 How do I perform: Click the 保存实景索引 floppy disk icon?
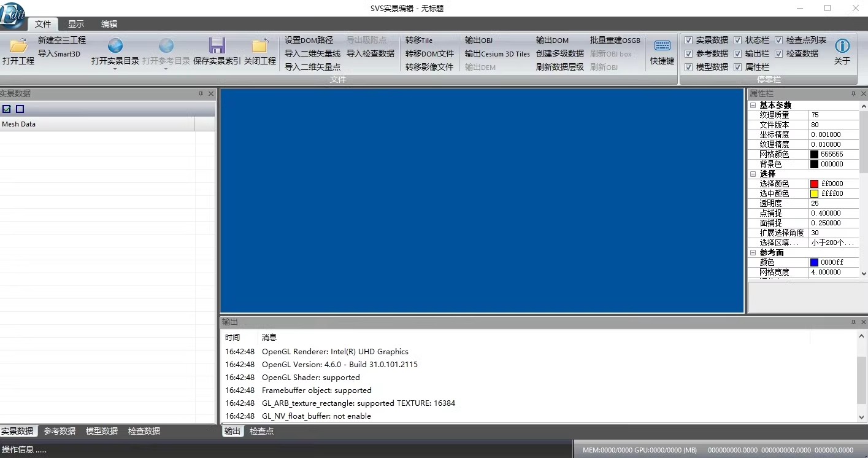[217, 45]
